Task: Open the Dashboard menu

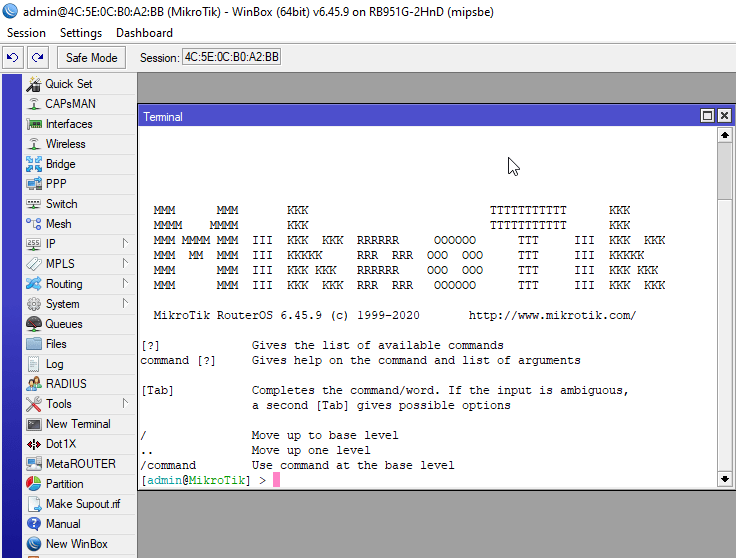Action: [144, 33]
